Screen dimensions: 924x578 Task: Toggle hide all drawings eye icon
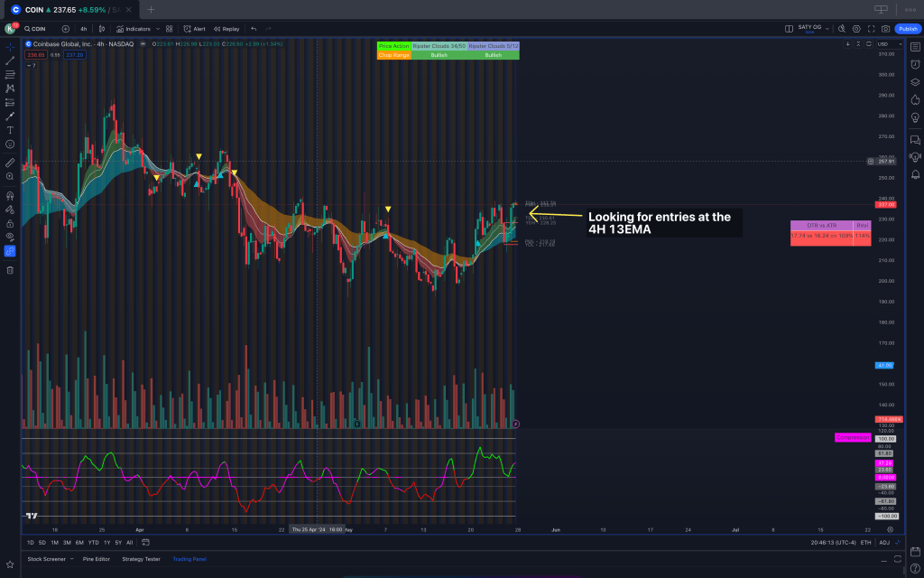10,237
